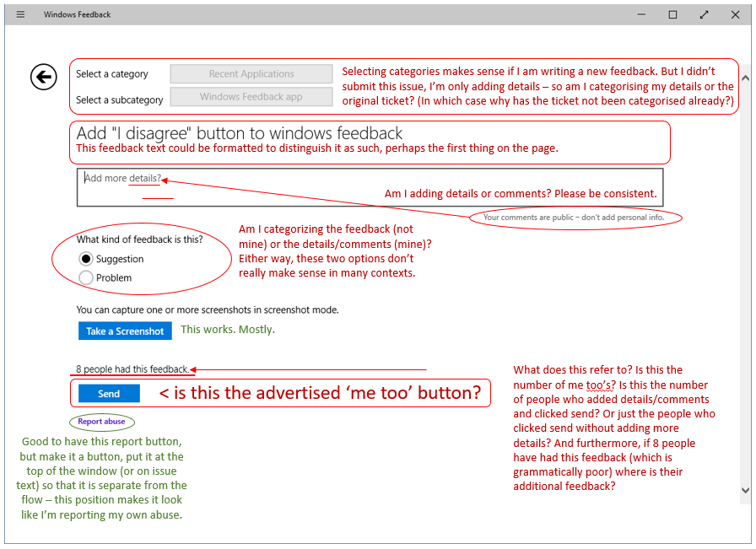756x549 pixels.
Task: Click the Take a Screenshot button
Action: (x=125, y=331)
